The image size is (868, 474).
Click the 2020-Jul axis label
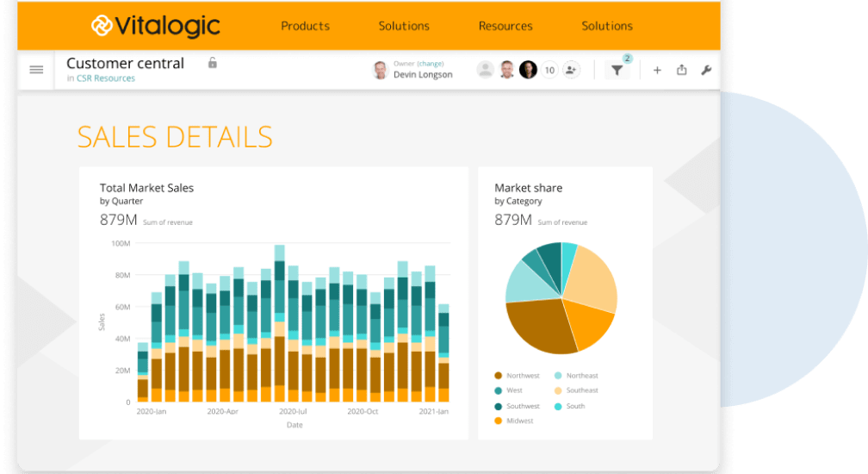tap(293, 411)
